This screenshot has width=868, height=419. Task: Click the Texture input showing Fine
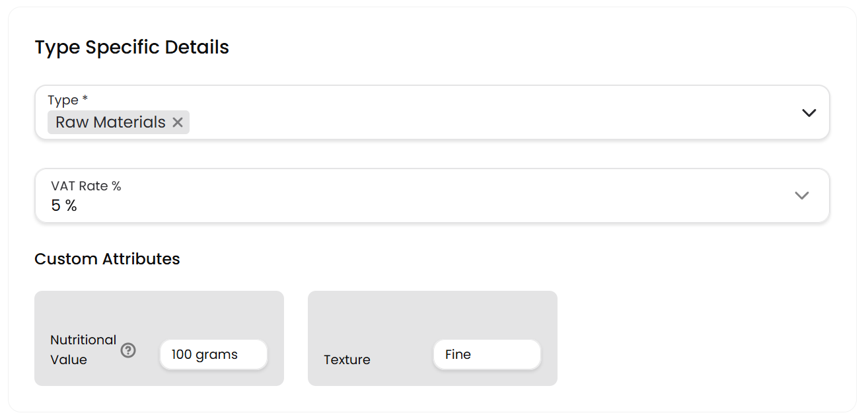[x=487, y=355]
